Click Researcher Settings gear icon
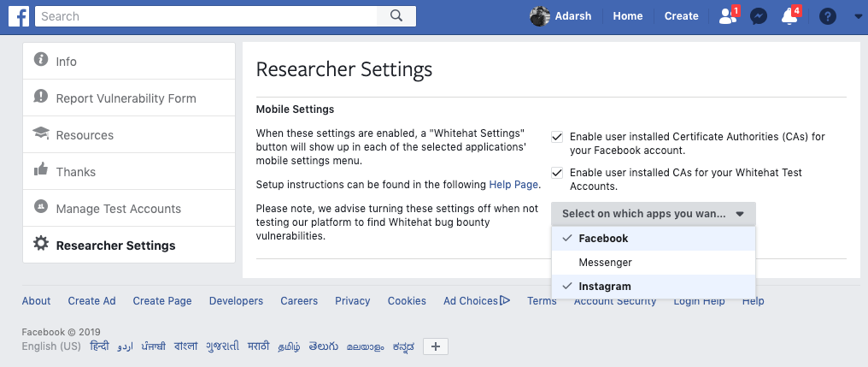The image size is (868, 367). click(x=40, y=243)
